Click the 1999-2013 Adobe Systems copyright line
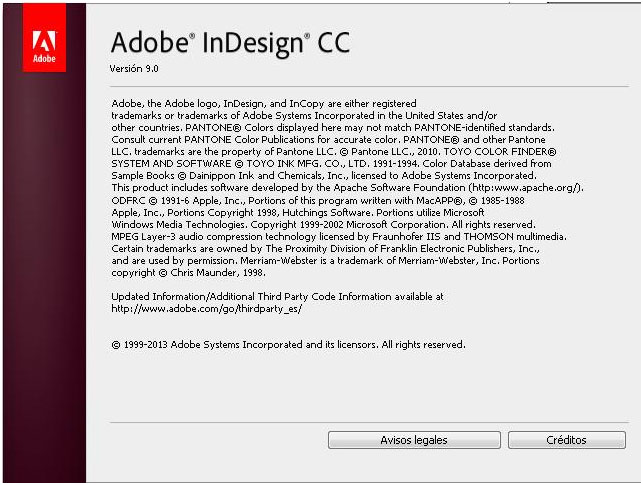 (289, 344)
